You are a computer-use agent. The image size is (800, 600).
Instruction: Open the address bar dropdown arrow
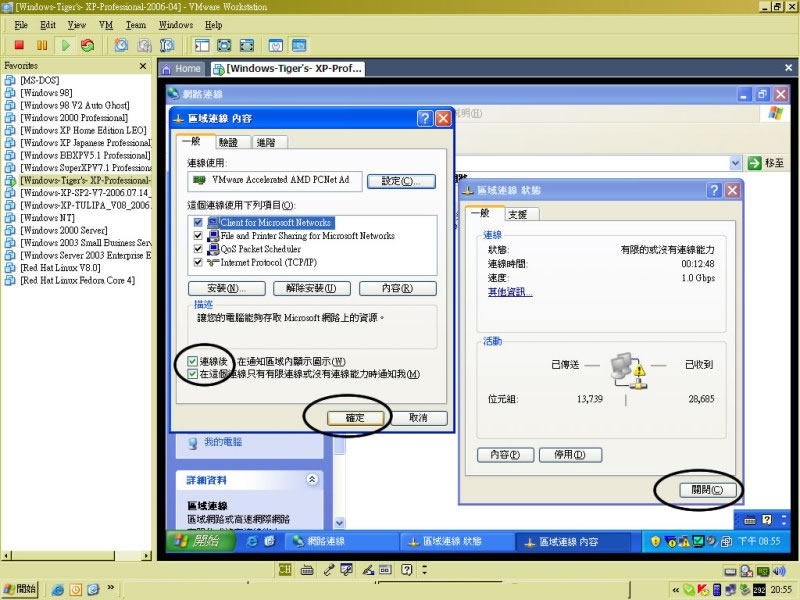pos(735,163)
